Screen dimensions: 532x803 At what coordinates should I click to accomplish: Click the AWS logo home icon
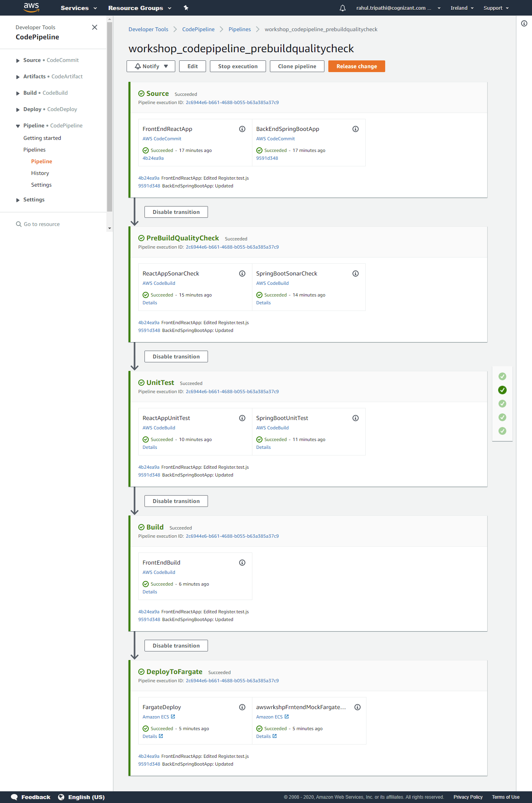pos(31,7)
